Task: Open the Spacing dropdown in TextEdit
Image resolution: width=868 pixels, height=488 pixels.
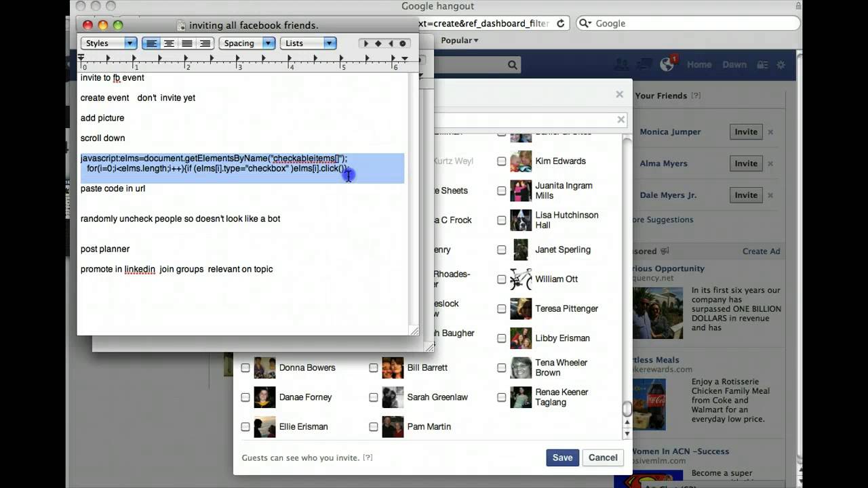Action: 246,43
